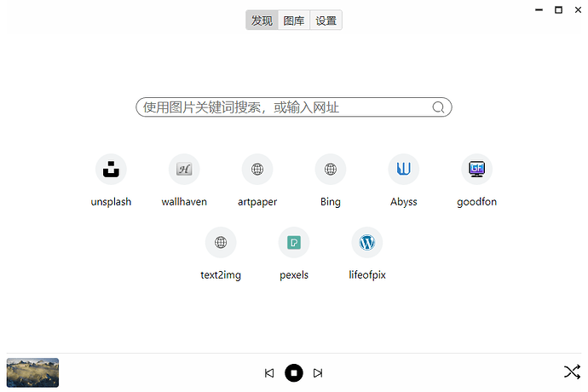Skip to previous wallpaper
The height and width of the screenshot is (392, 588).
point(269,373)
